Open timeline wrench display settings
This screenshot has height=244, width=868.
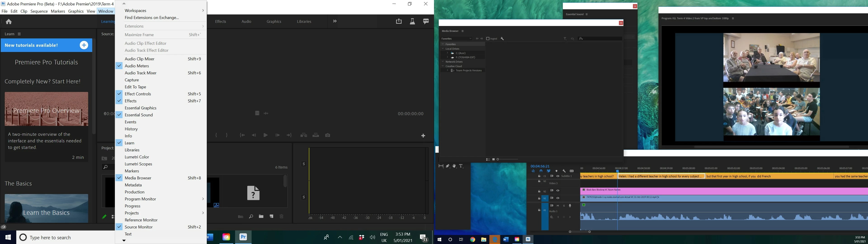(x=564, y=171)
